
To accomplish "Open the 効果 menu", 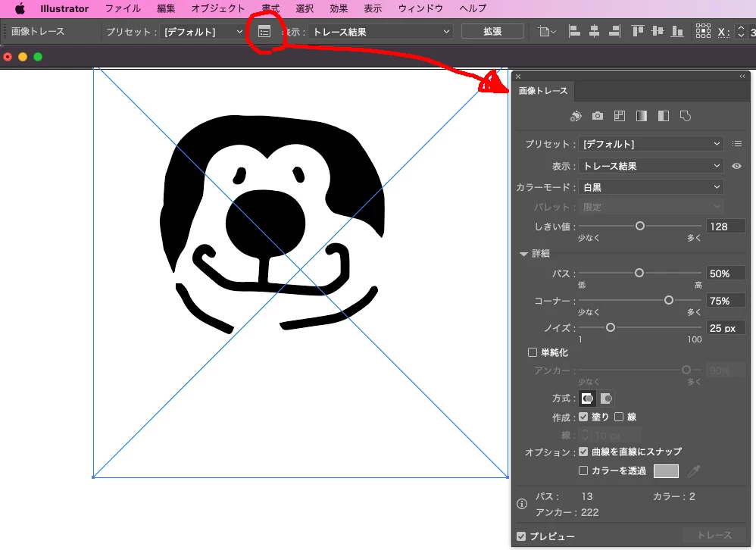I will (x=339, y=8).
